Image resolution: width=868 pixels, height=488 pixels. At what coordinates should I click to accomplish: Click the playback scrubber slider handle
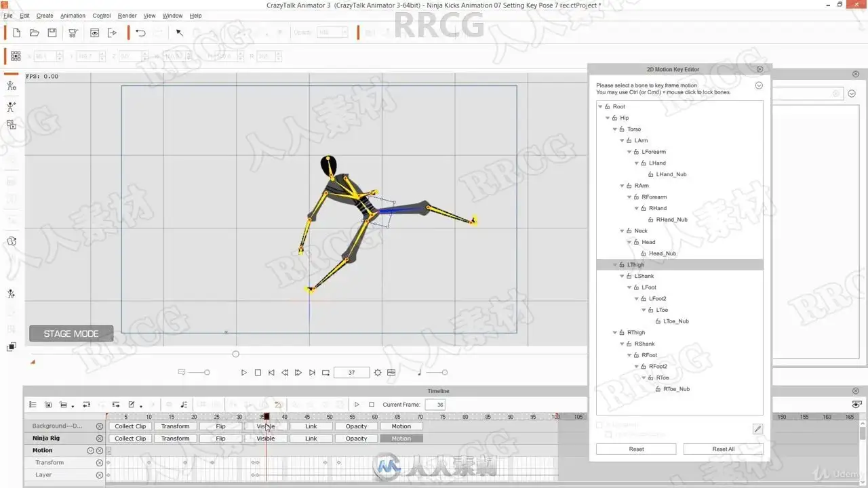pyautogui.click(x=236, y=354)
